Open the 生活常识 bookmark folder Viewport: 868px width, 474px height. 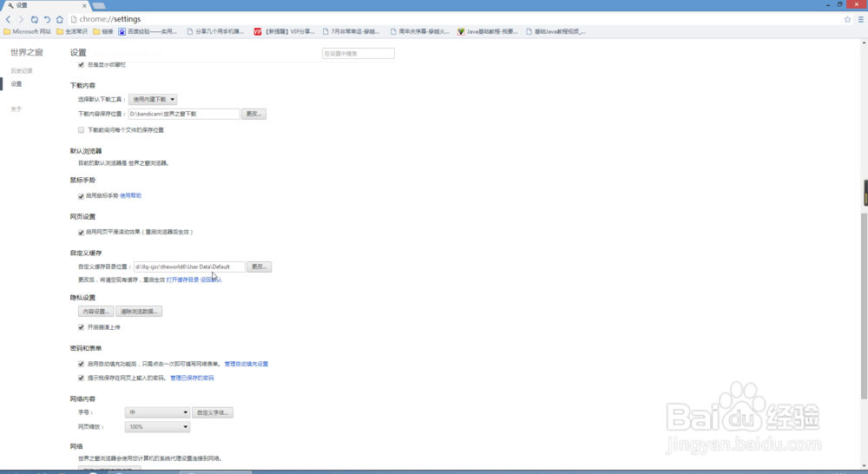pos(72,31)
